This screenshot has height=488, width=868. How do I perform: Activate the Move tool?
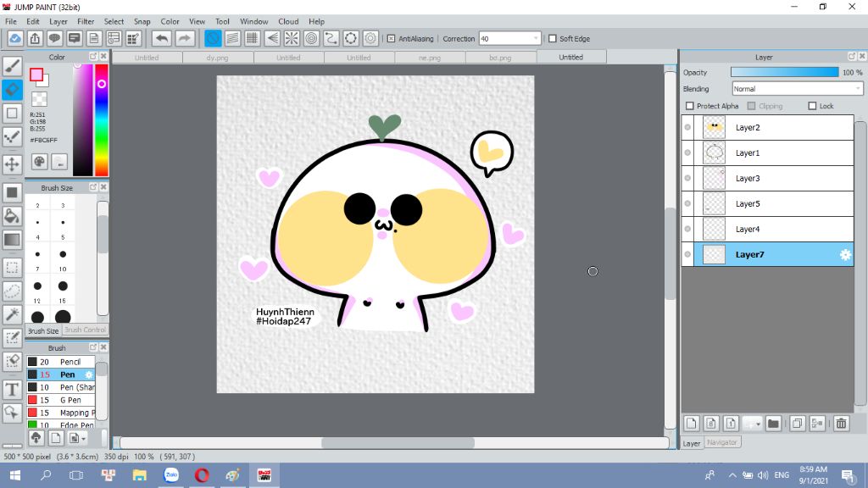pyautogui.click(x=12, y=164)
